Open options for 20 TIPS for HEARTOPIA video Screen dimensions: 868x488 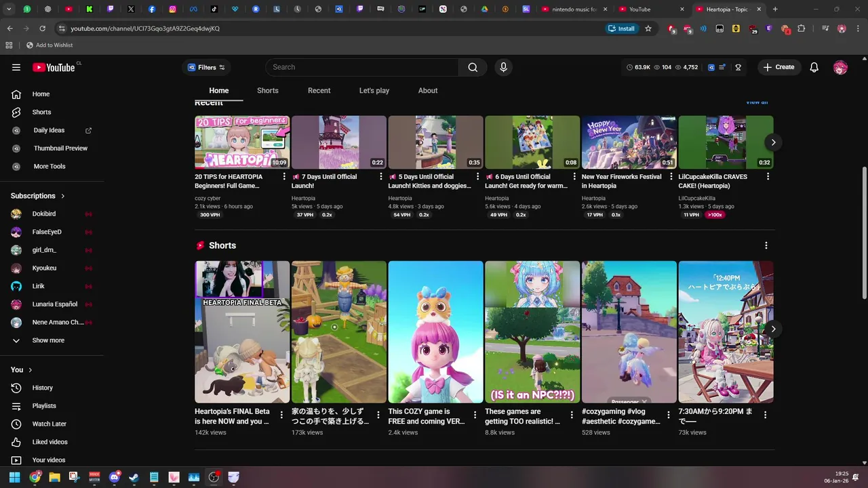coord(284,176)
